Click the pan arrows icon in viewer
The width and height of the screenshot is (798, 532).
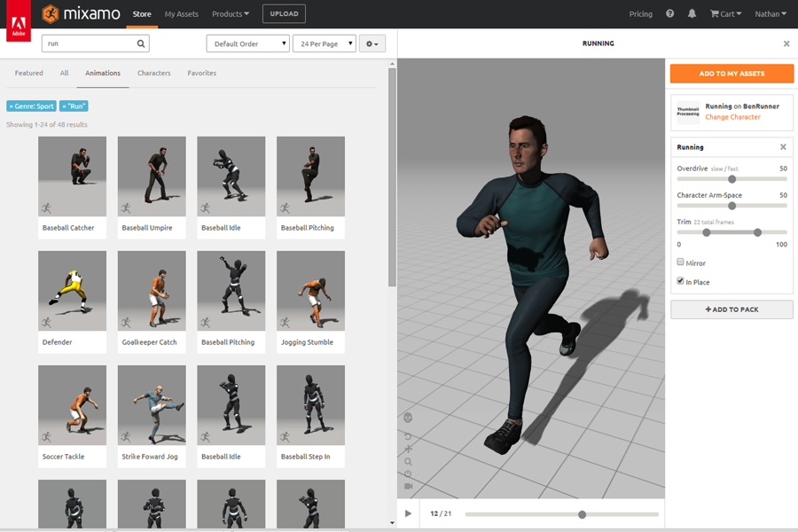(408, 449)
